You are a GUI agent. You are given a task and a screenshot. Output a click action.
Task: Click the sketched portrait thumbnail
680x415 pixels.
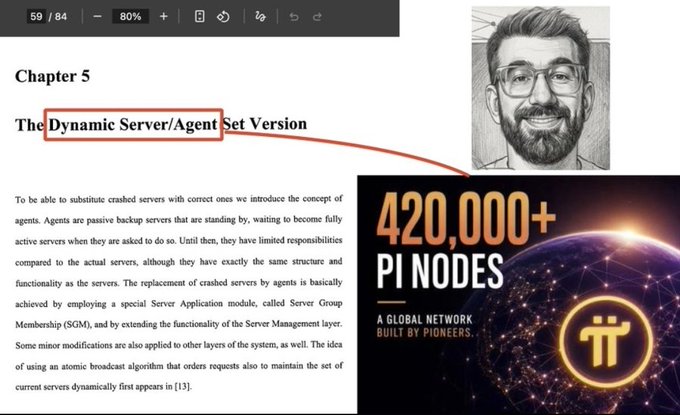[x=540, y=88]
